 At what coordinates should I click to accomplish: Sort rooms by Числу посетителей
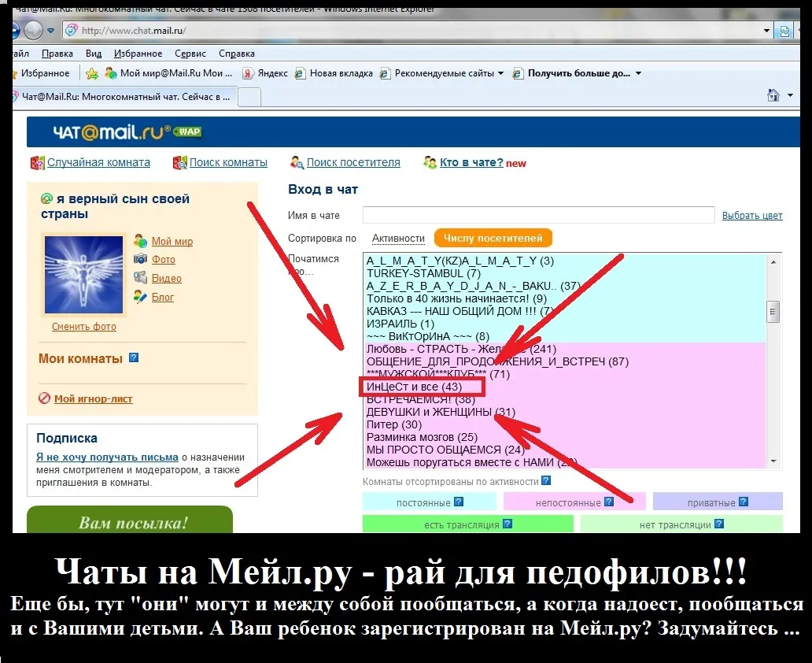493,239
